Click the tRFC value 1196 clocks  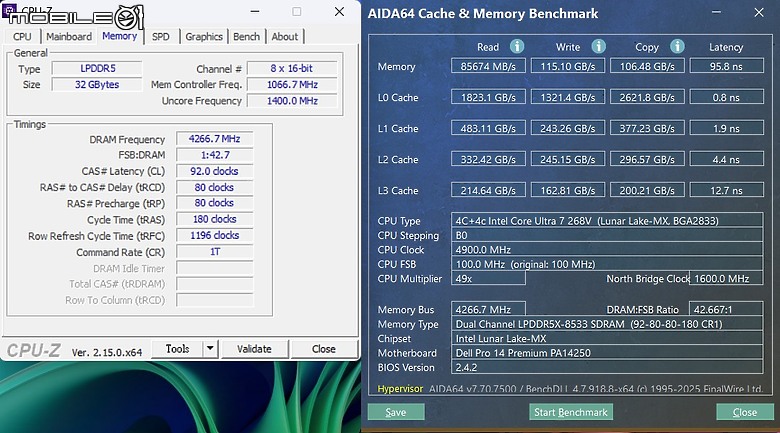(214, 235)
